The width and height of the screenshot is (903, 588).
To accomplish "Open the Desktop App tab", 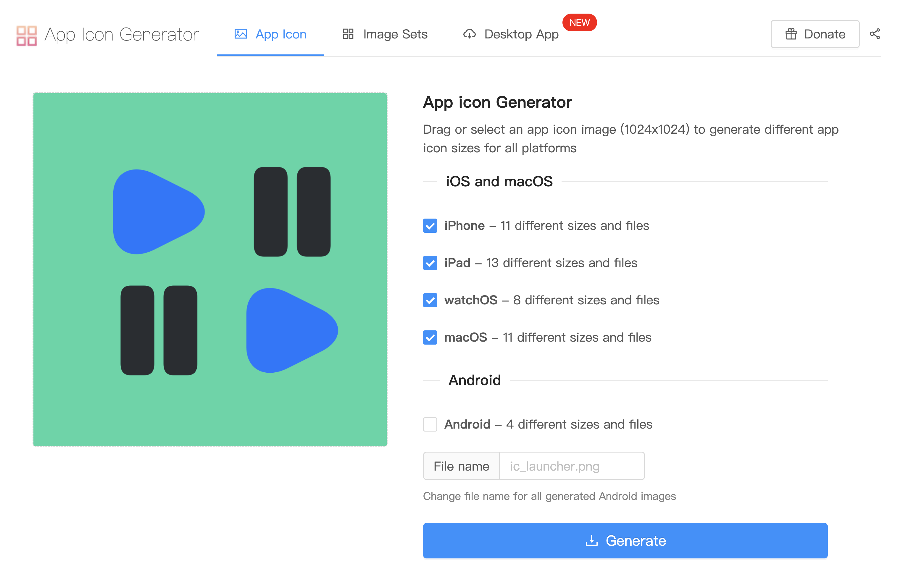I will tap(521, 34).
